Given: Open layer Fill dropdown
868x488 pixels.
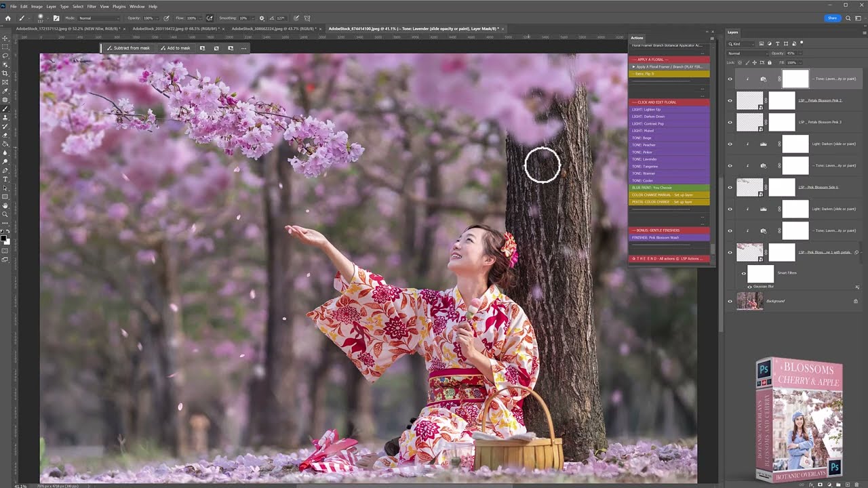Looking at the screenshot, I should pos(800,62).
